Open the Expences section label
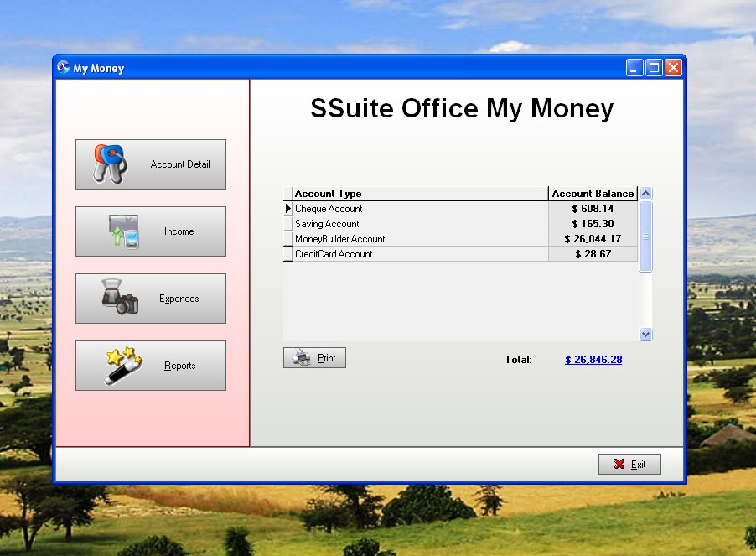Screen dimensions: 756x556 click(179, 299)
